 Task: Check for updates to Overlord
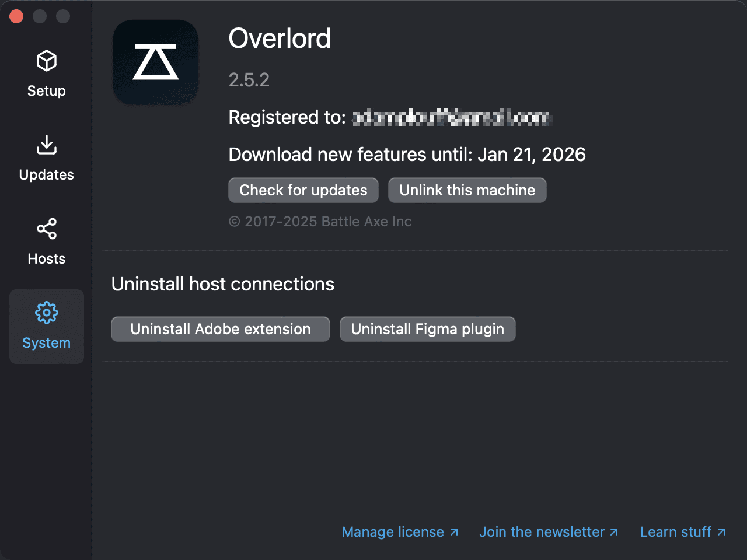pos(303,190)
